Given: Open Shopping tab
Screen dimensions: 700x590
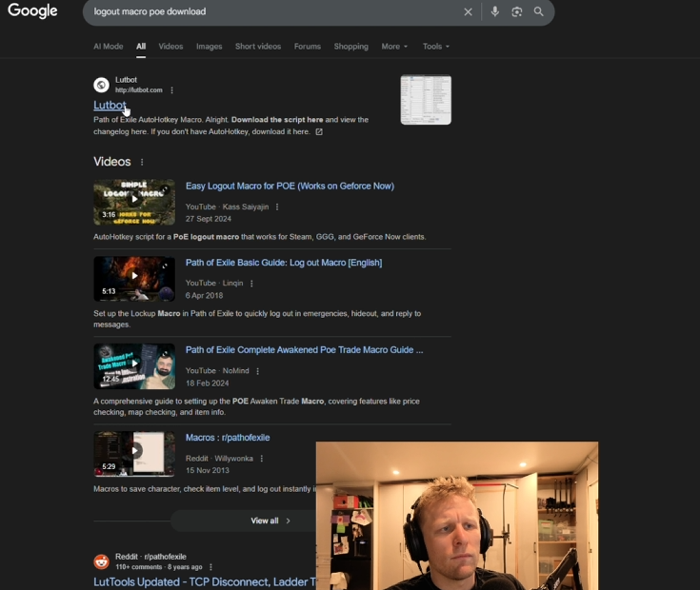Looking at the screenshot, I should pos(350,47).
